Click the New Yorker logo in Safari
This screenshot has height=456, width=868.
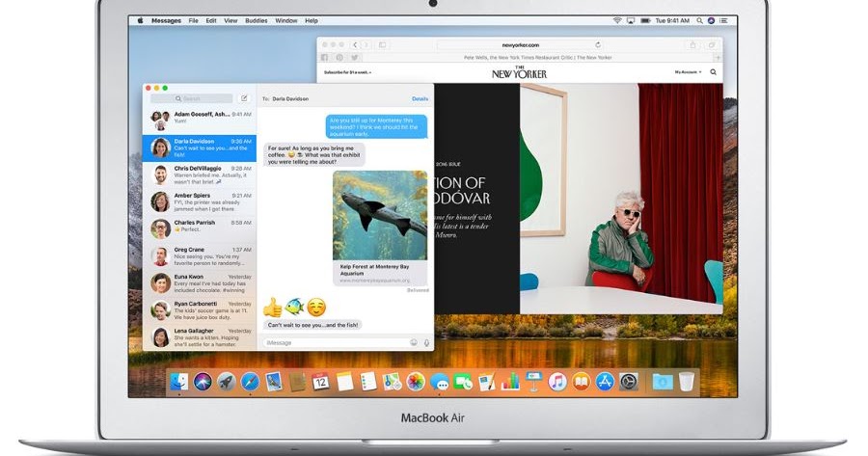tap(519, 72)
